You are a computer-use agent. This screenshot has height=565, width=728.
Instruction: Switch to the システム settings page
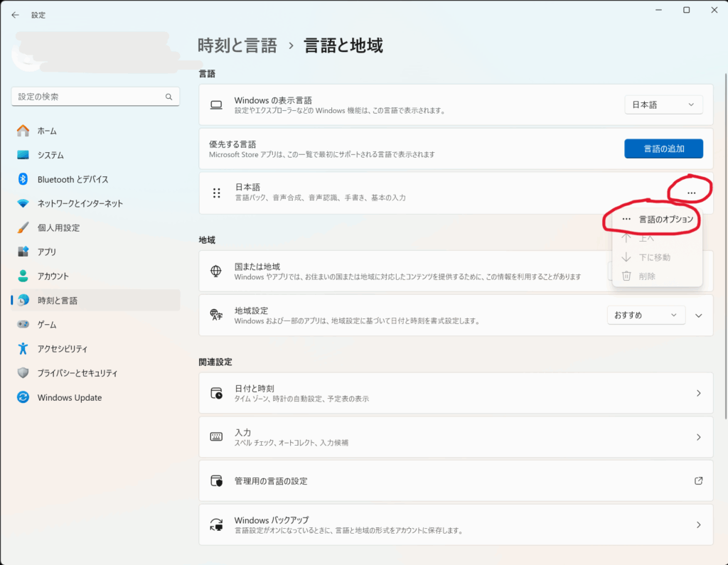tap(95, 155)
